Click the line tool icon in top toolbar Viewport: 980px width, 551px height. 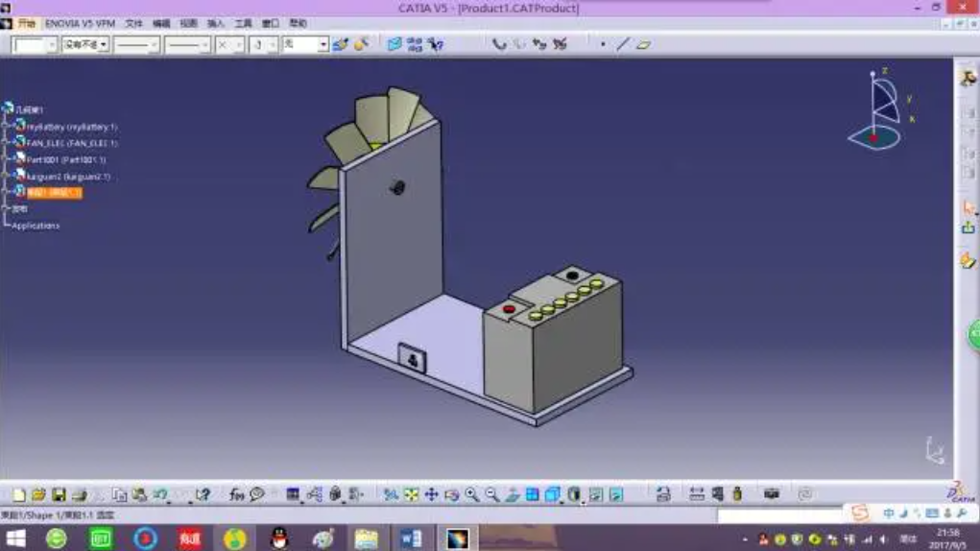(x=623, y=44)
